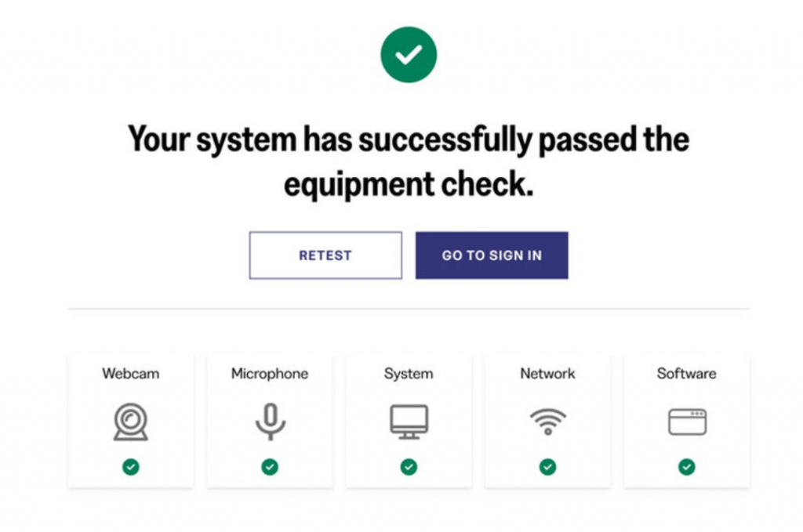Select the Software label text
Viewport: 803px width, 532px height.
click(x=687, y=374)
